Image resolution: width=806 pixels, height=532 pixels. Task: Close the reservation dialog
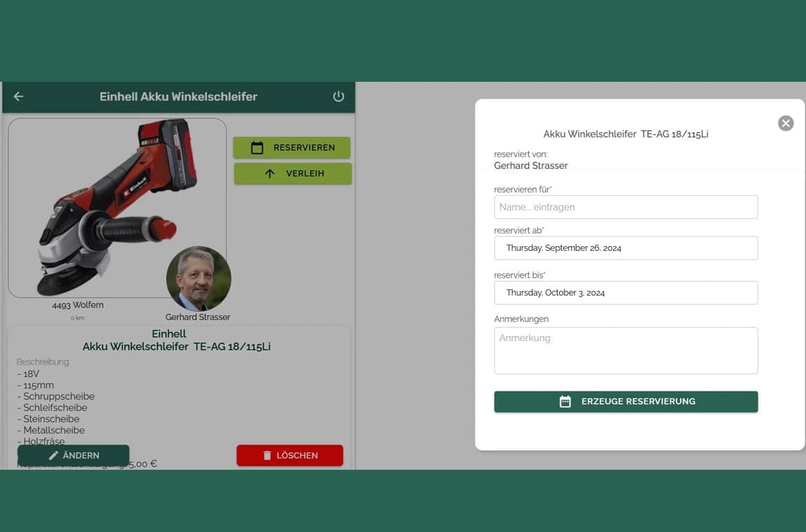pyautogui.click(x=786, y=123)
